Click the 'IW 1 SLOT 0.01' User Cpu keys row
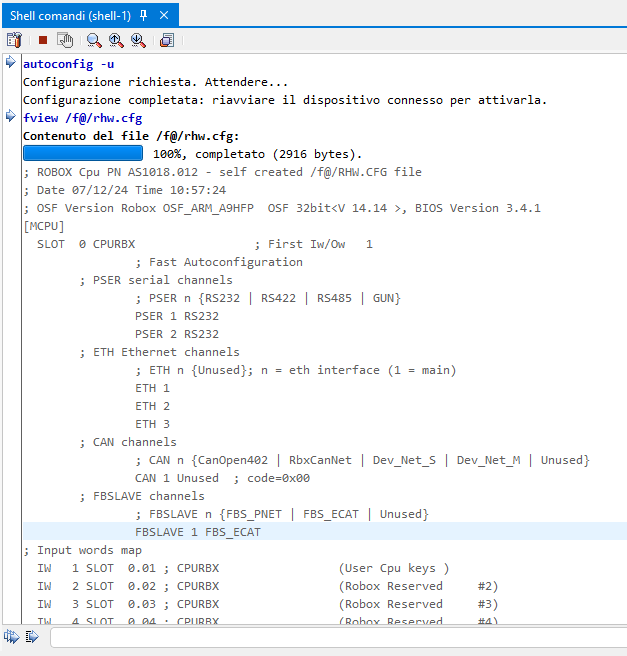Image resolution: width=627 pixels, height=656 pixels. pyautogui.click(x=243, y=568)
